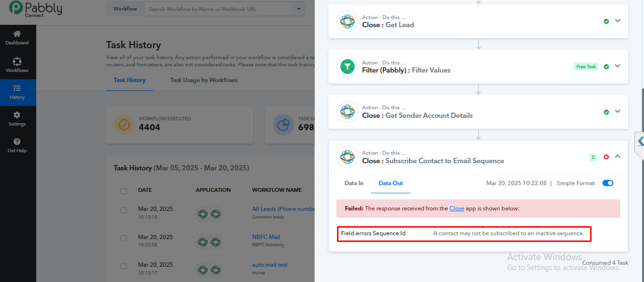Open Task Usage by Workflows tab
The height and width of the screenshot is (282, 644).
coord(204,80)
